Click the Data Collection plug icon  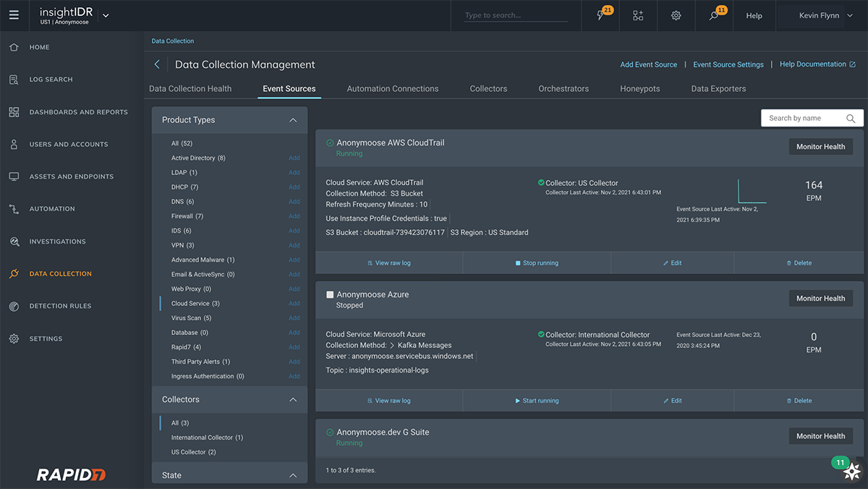(14, 273)
